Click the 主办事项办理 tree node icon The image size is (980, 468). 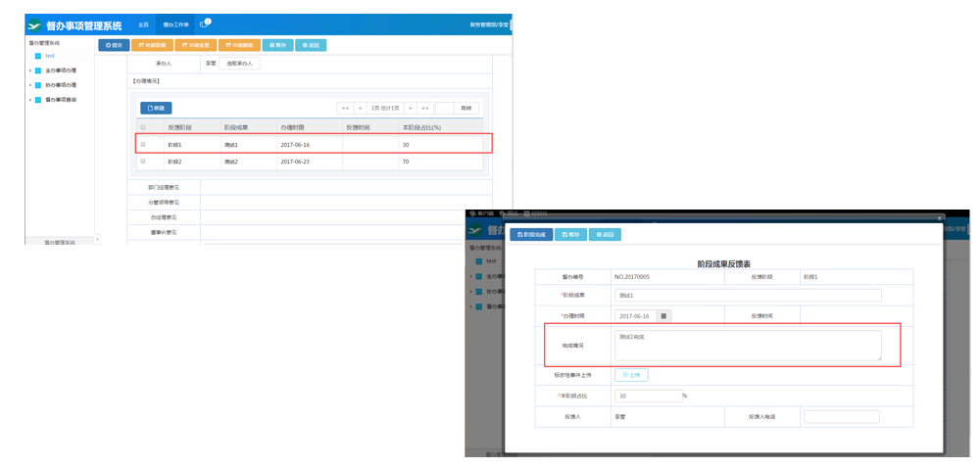point(38,70)
